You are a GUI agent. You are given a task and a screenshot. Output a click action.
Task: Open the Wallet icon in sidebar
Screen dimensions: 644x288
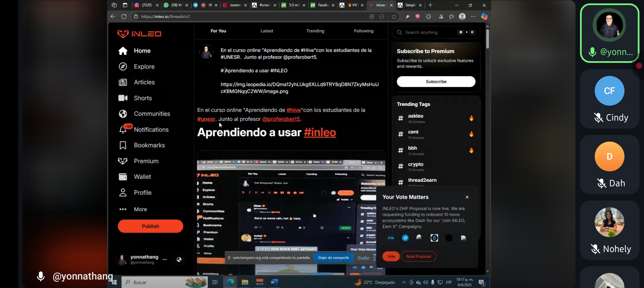click(123, 177)
